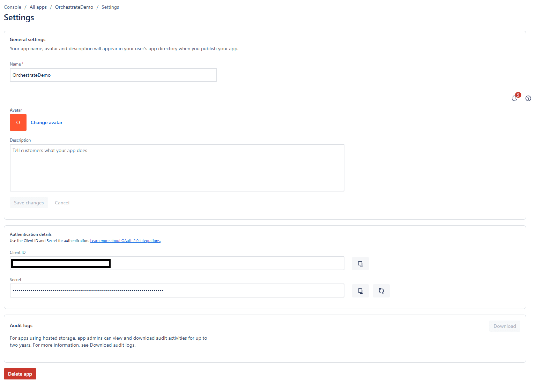The image size is (536, 392).
Task: Open Learn more about OAuth 2.0 integrations
Action: [125, 240]
